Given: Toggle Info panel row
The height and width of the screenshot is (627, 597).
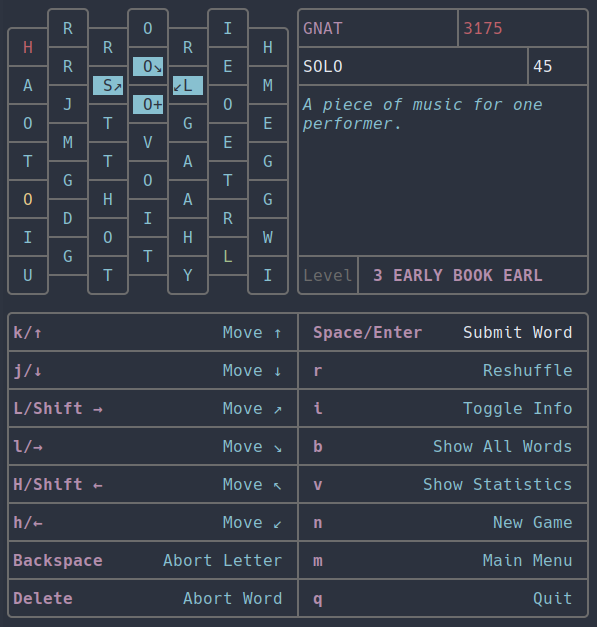Looking at the screenshot, I should pos(443,408).
